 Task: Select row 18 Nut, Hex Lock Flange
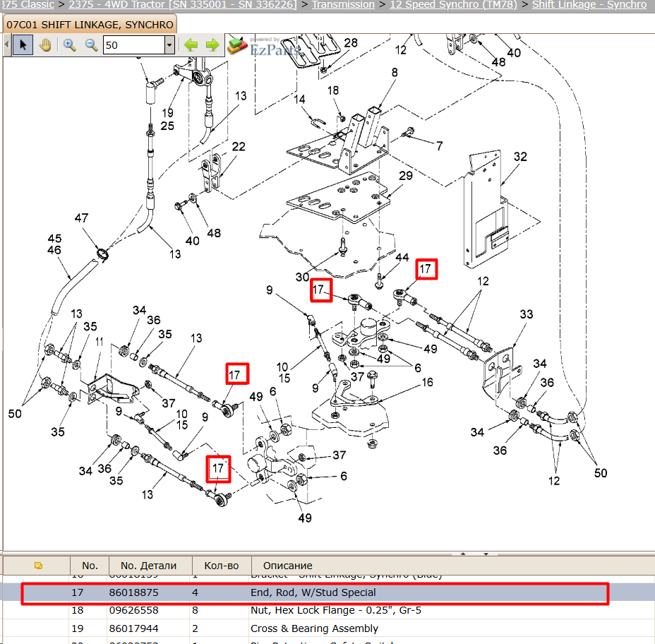point(327,611)
